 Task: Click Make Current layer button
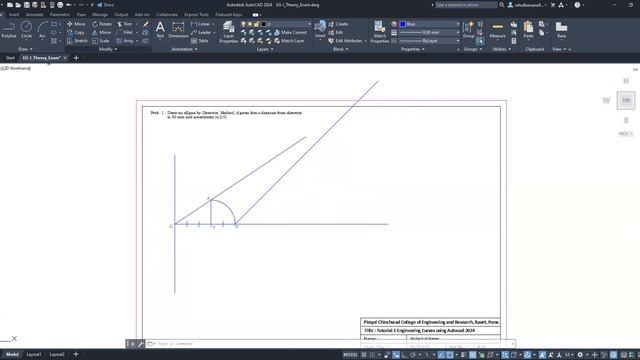tap(290, 32)
